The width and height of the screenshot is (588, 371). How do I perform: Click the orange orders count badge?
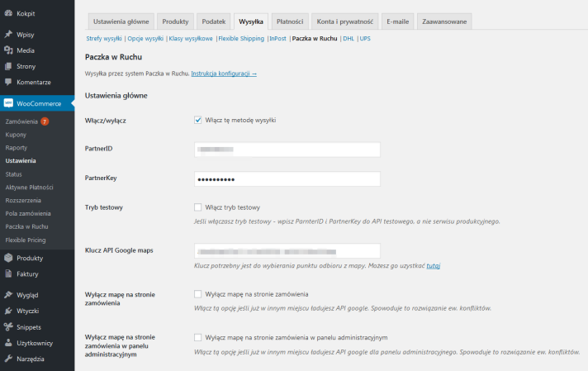point(45,121)
